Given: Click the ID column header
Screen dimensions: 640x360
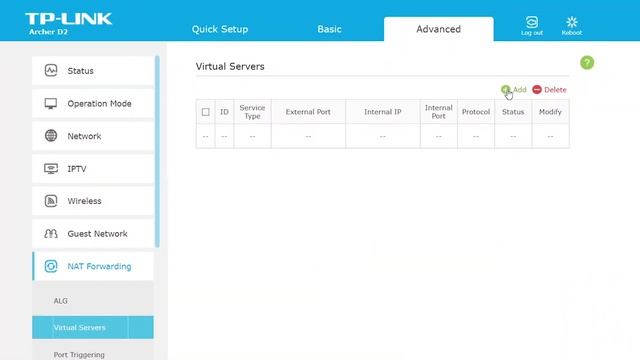Looking at the screenshot, I should coord(224,112).
